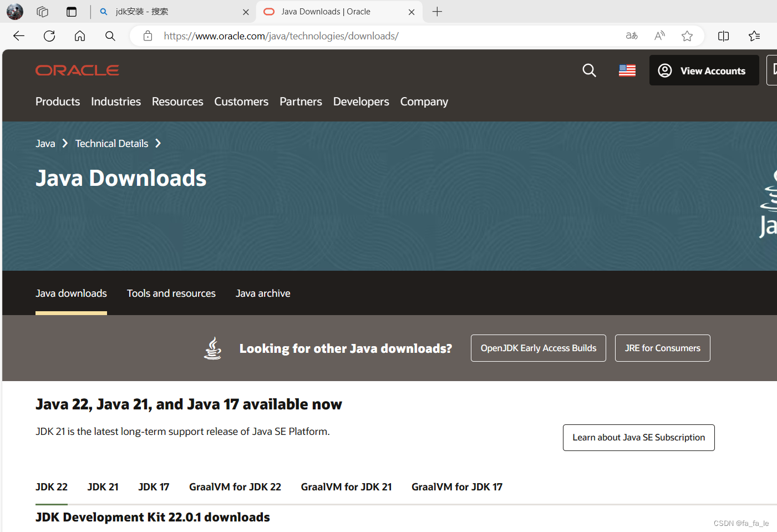Open the favorites list icon

point(754,36)
